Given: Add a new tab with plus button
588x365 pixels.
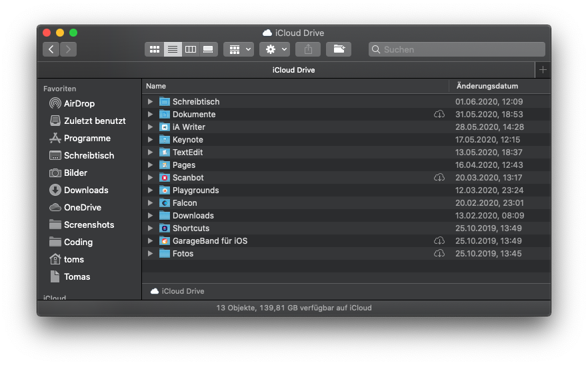Looking at the screenshot, I should pyautogui.click(x=543, y=70).
